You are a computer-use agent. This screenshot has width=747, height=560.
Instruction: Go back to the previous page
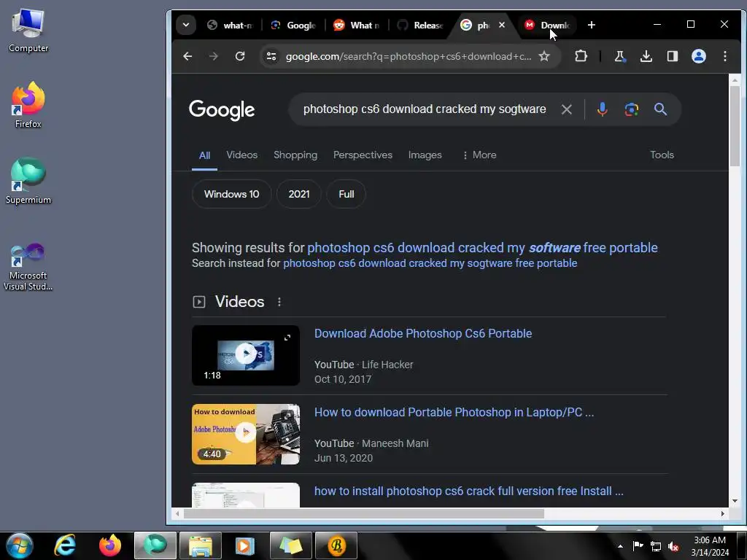coord(187,56)
